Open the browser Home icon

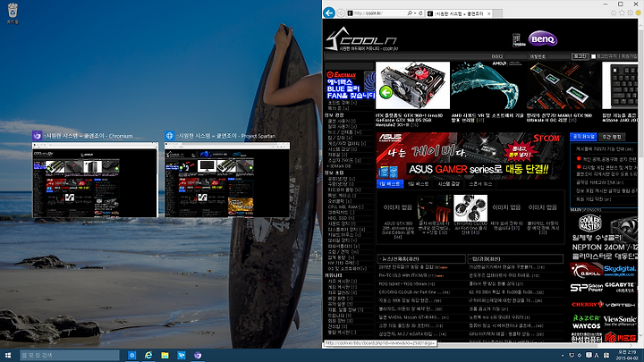tap(614, 13)
